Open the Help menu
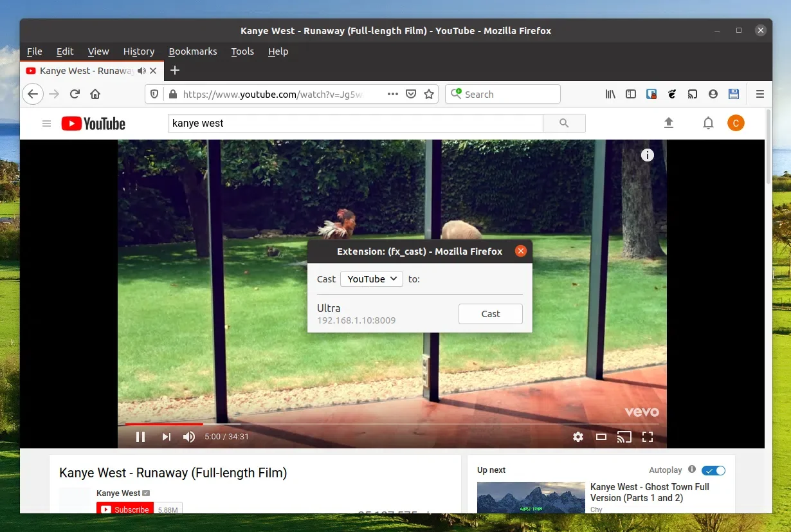Viewport: 791px width, 532px height. [278, 51]
